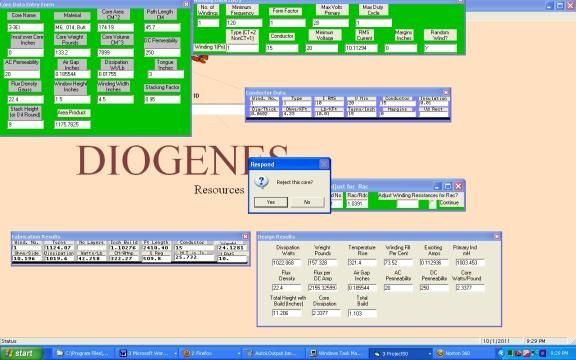
Task: Switch to the C:\Program Files taskbar item
Action: (x=83, y=353)
